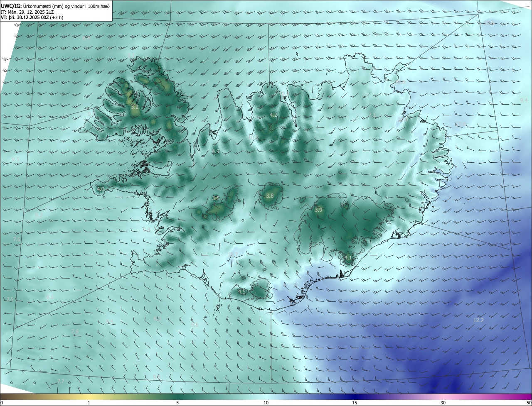Click the 9.2 value over the western sea
The image size is (532, 406).
[38, 215]
